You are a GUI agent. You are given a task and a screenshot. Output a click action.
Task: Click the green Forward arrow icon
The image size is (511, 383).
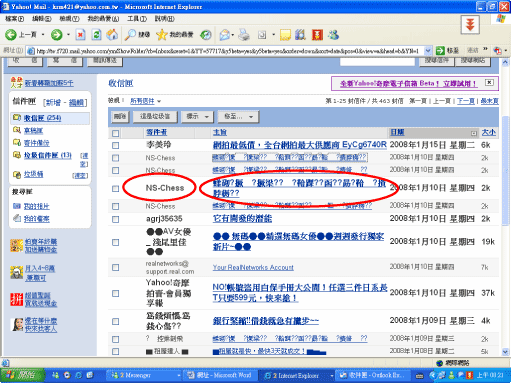pyautogui.click(x=56, y=34)
